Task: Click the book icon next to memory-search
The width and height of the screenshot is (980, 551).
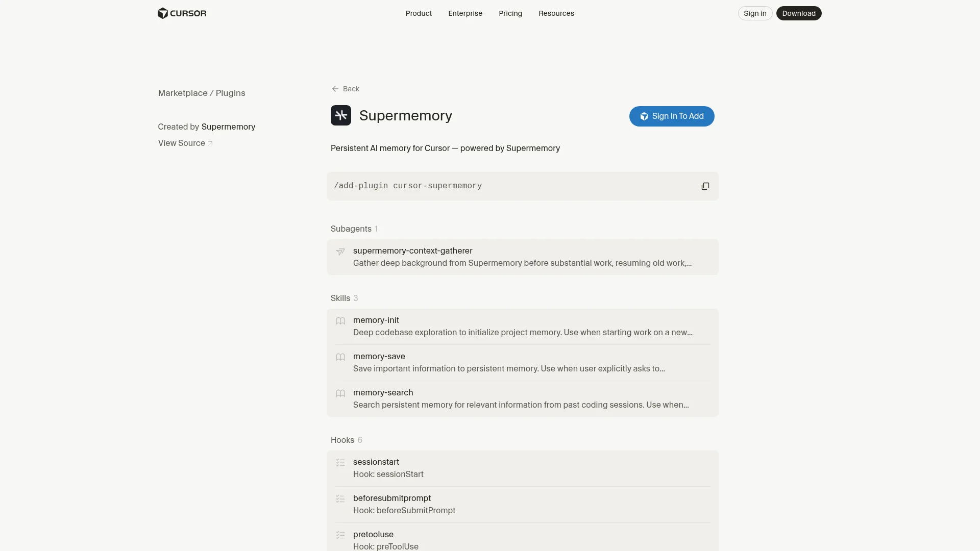Action: pos(340,393)
